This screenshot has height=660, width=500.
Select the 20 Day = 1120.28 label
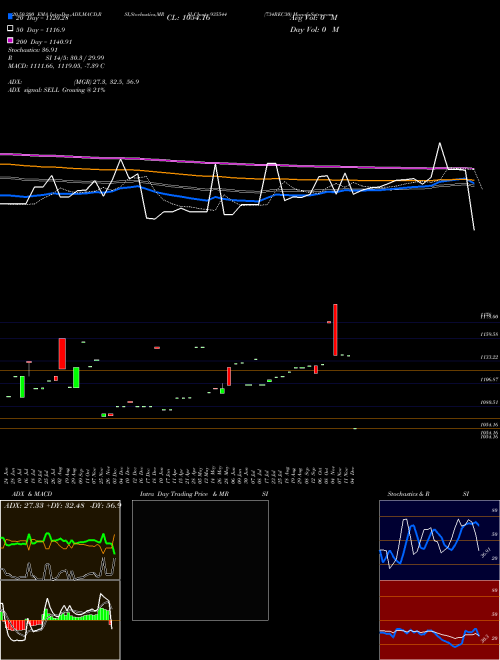click(42, 18)
